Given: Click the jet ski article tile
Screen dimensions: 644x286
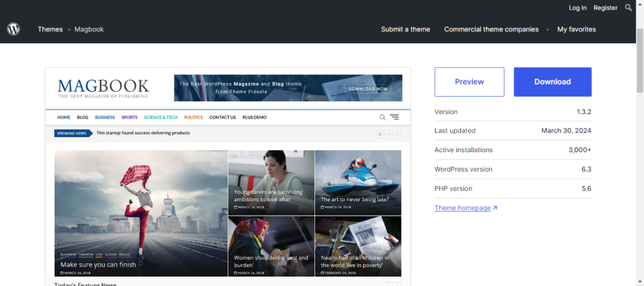Looking at the screenshot, I should [358, 182].
